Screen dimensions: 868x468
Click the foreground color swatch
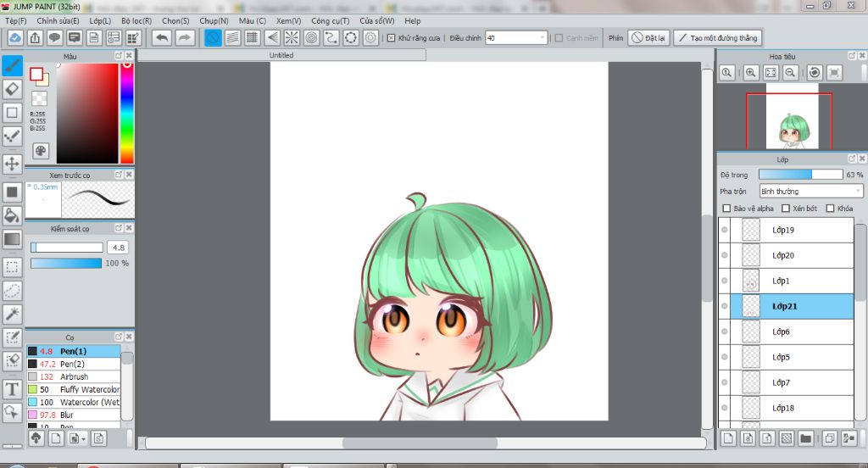point(36,74)
